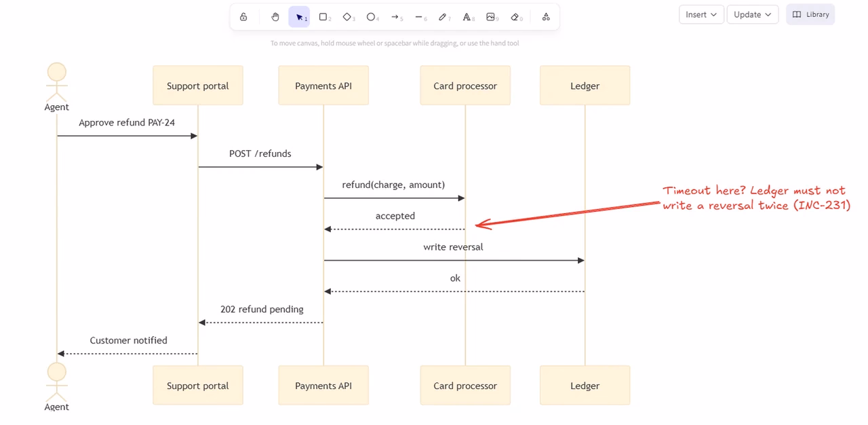The height and width of the screenshot is (425, 868).
Task: Select the top Support portal box
Action: (198, 86)
